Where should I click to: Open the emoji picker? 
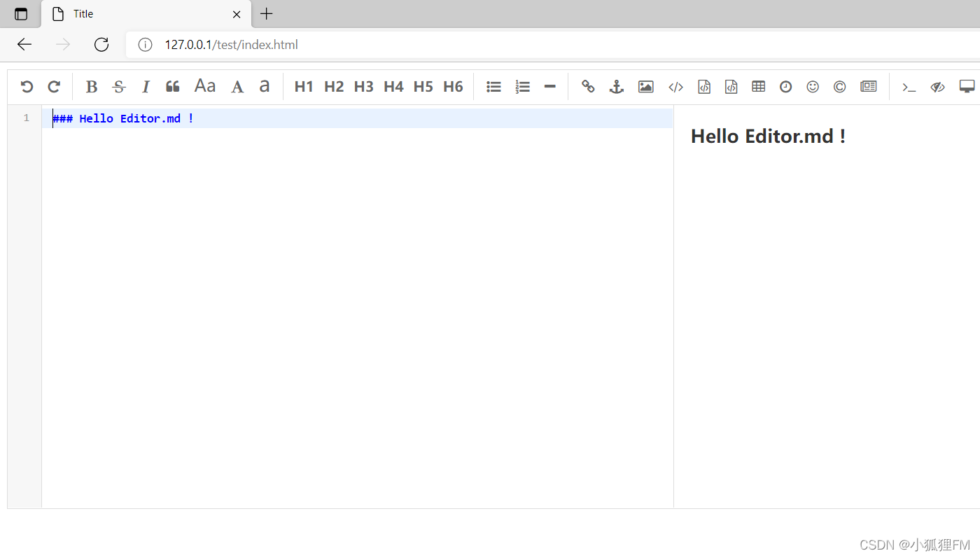coord(813,87)
